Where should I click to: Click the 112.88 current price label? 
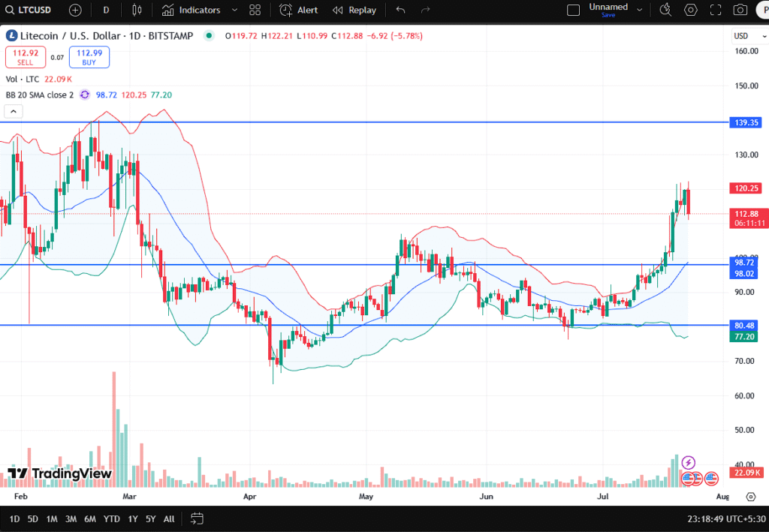[749, 218]
